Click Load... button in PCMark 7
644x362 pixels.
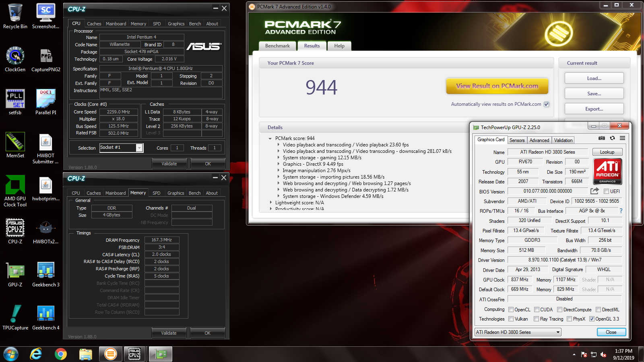tap(594, 78)
